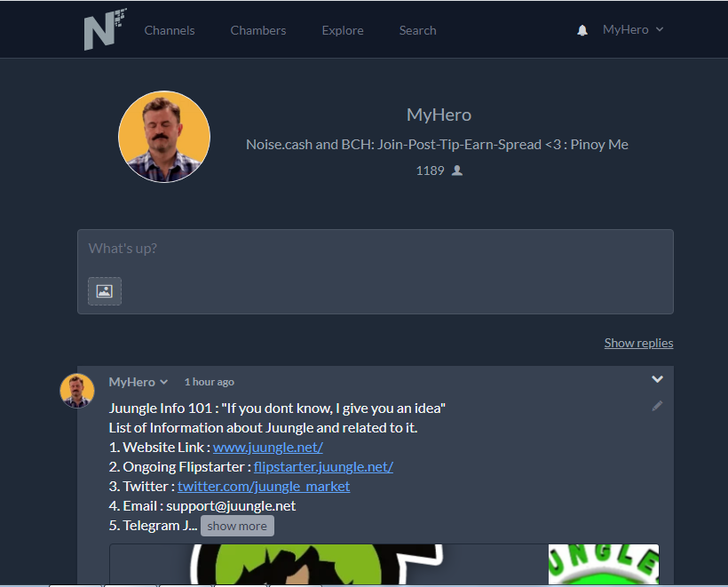Click the noise.cash N logo

click(105, 29)
